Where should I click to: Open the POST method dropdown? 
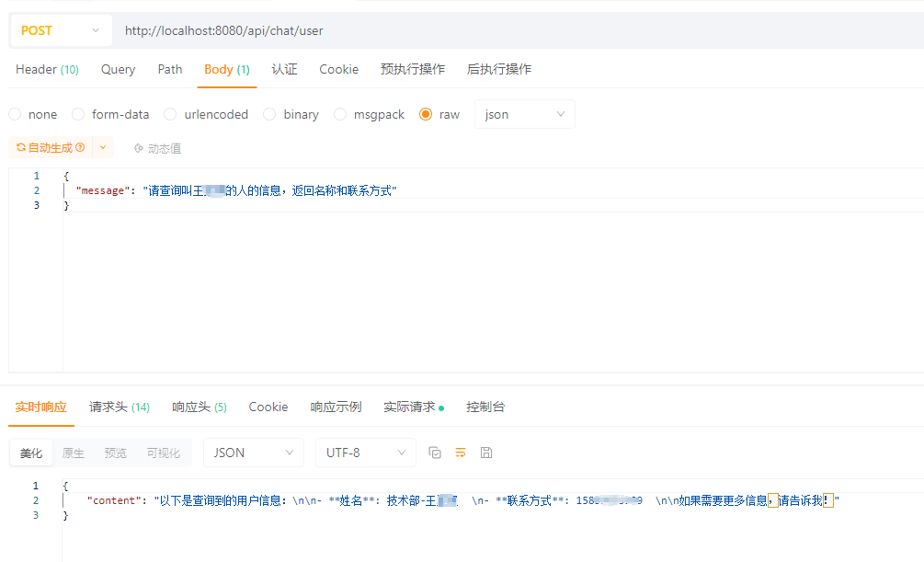click(60, 30)
